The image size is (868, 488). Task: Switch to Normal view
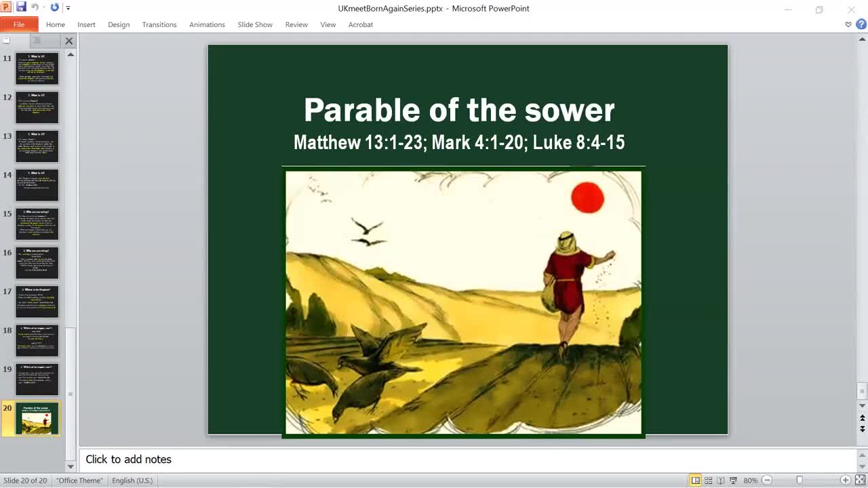click(695, 481)
